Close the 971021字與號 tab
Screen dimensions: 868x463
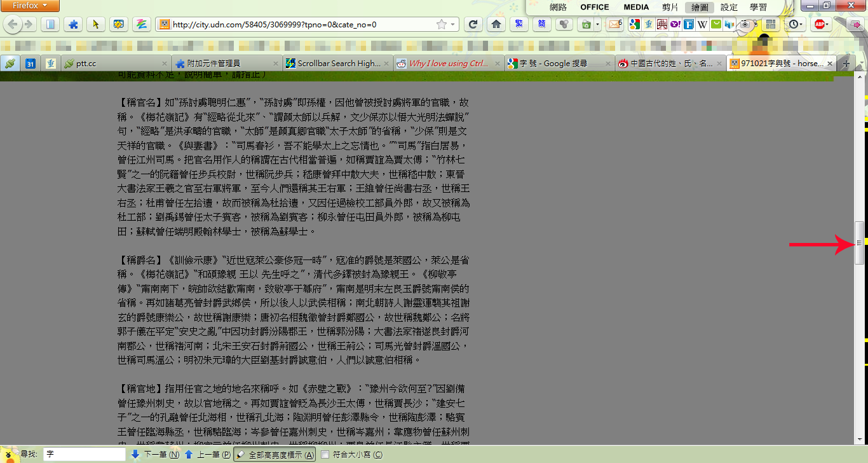(829, 64)
